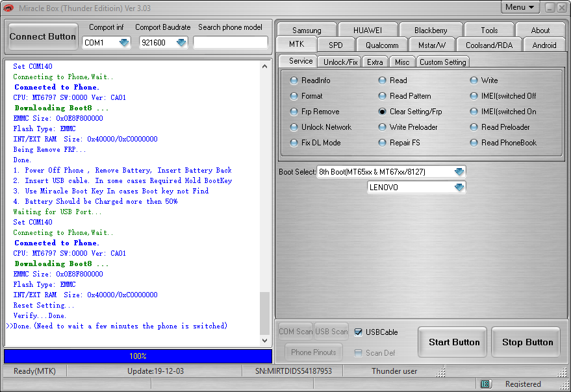Select IMEI(switched Off radio option

click(474, 96)
